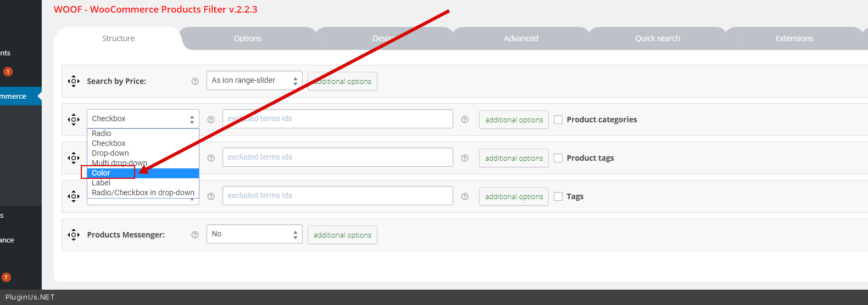Open help icon beside Search by Price
The image size is (868, 305).
(x=194, y=81)
